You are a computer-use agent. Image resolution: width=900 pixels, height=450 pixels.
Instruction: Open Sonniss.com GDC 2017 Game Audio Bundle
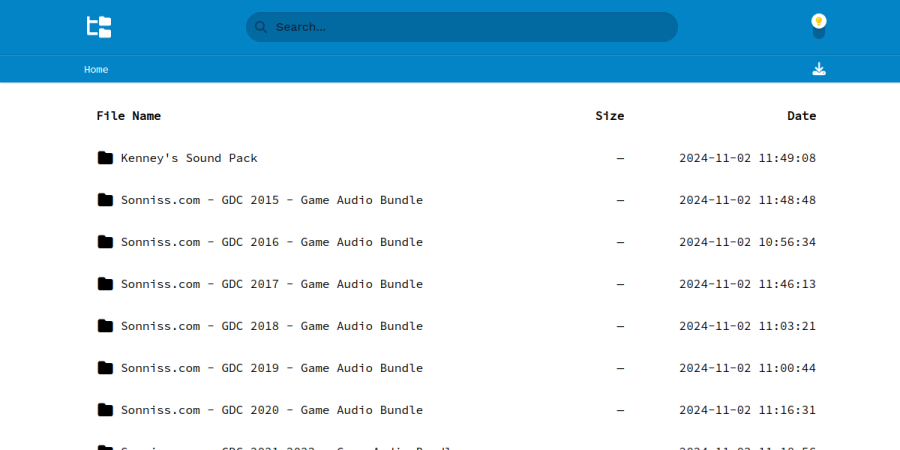click(271, 284)
